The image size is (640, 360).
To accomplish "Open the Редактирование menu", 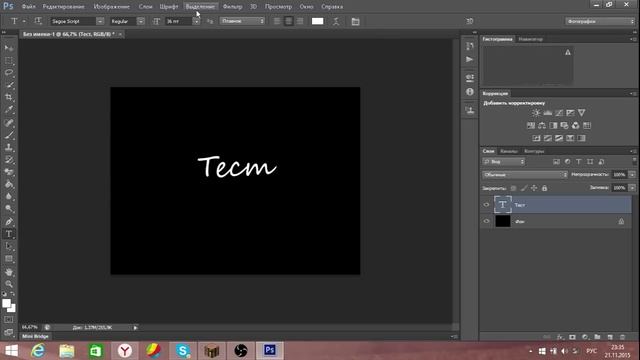I will (x=64, y=7).
